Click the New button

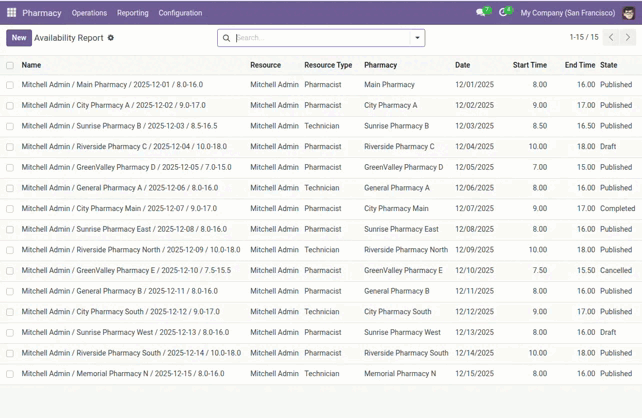19,38
